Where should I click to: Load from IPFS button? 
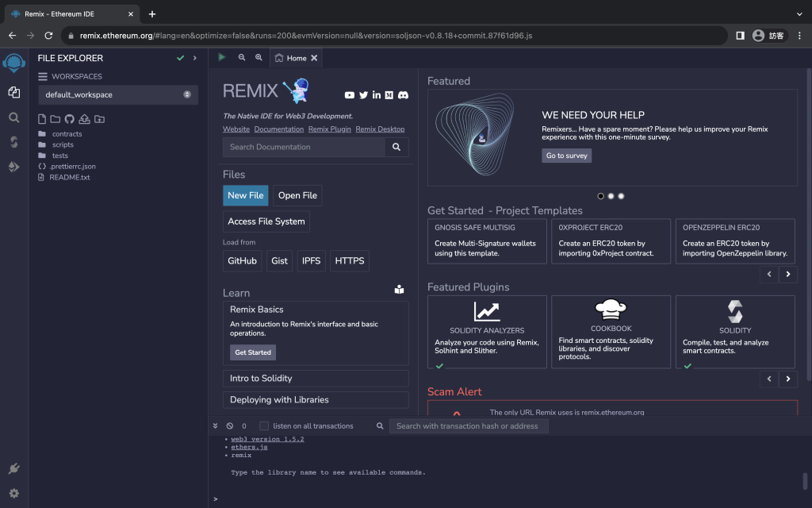coord(311,260)
